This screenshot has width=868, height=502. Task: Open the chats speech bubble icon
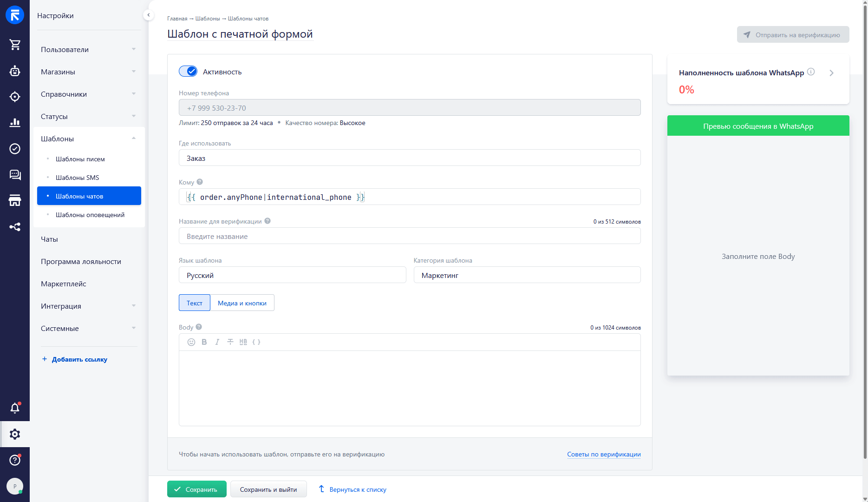tap(15, 175)
